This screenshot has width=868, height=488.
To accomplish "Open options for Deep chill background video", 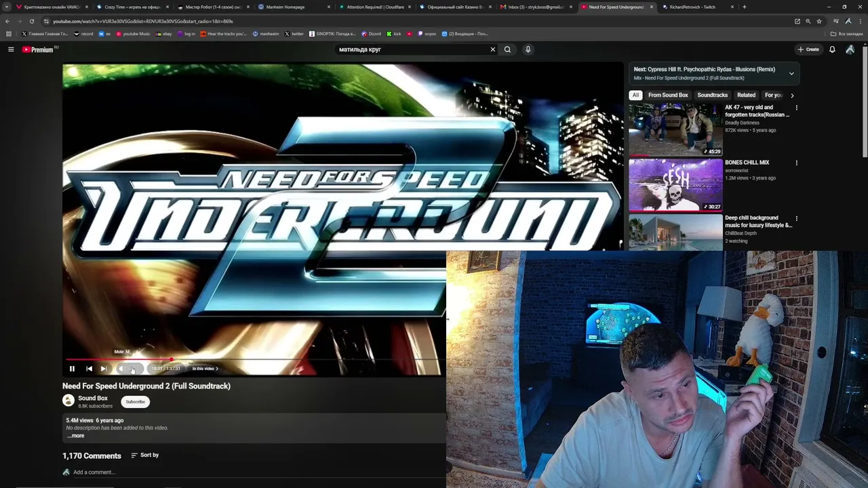I will (796, 218).
